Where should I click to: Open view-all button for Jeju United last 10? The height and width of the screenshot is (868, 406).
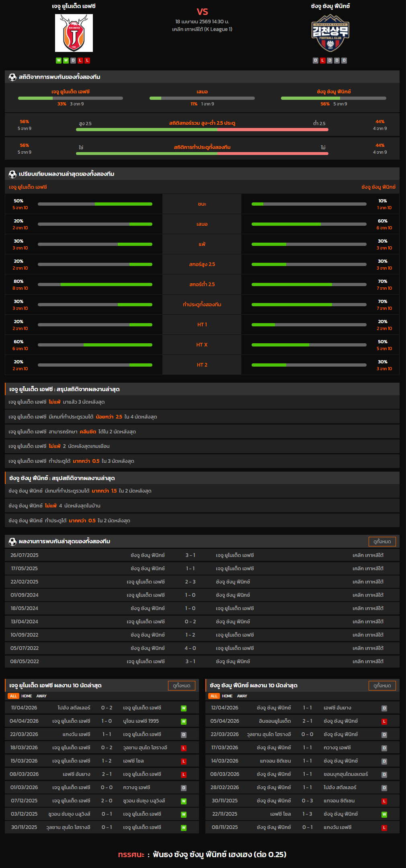(181, 686)
